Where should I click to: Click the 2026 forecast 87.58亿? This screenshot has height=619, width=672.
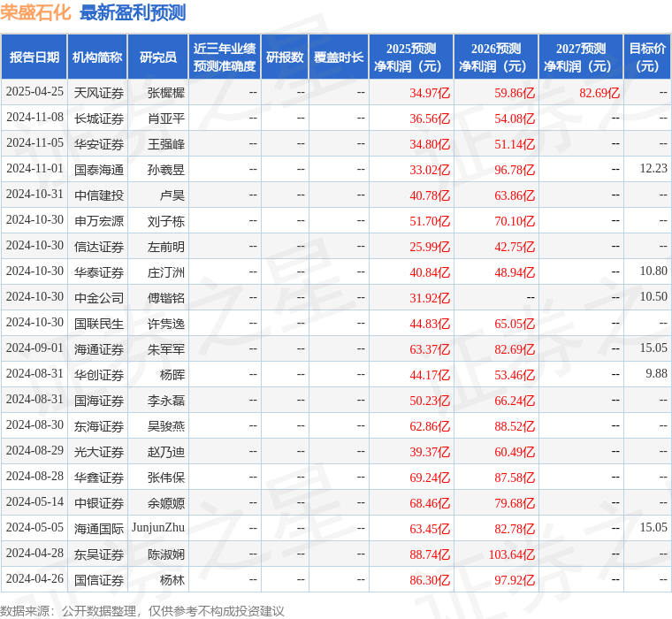(x=515, y=478)
